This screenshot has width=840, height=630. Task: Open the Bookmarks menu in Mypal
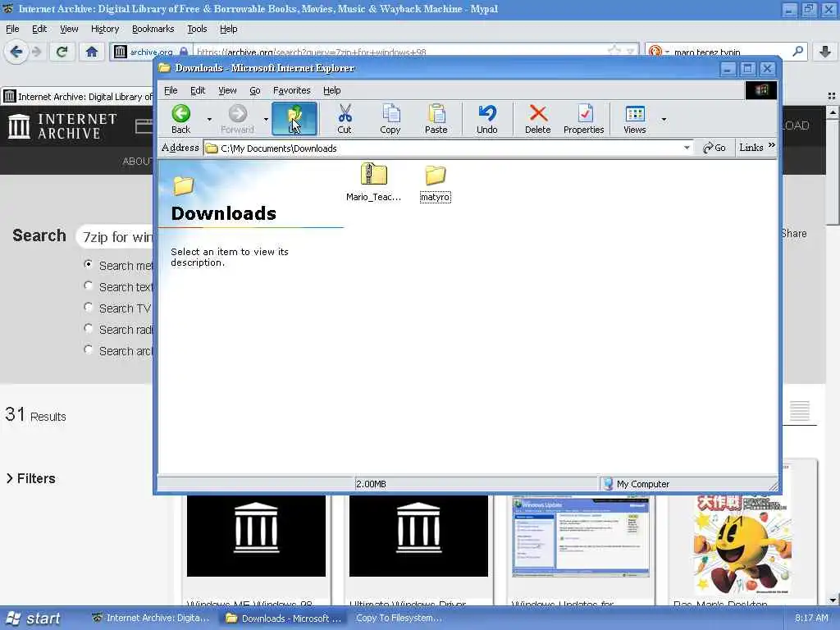pyautogui.click(x=153, y=29)
